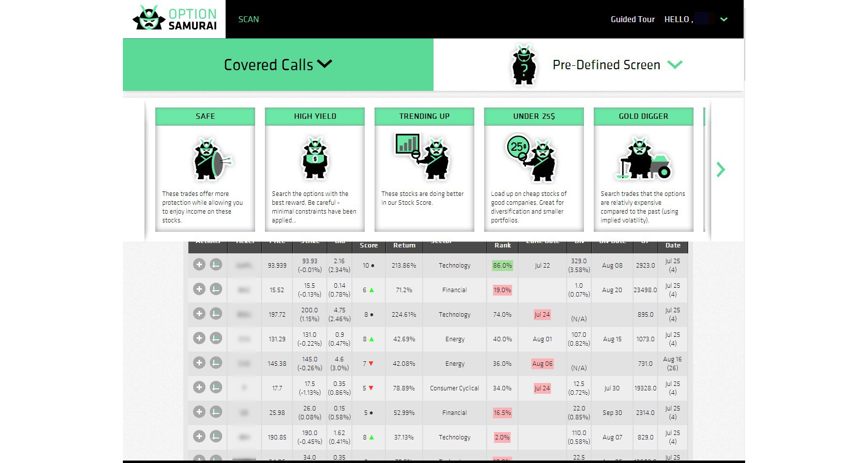Image resolution: width=868 pixels, height=463 pixels.
Task: Open the chart icon in the 145.38 price row
Action: pyautogui.click(x=216, y=363)
